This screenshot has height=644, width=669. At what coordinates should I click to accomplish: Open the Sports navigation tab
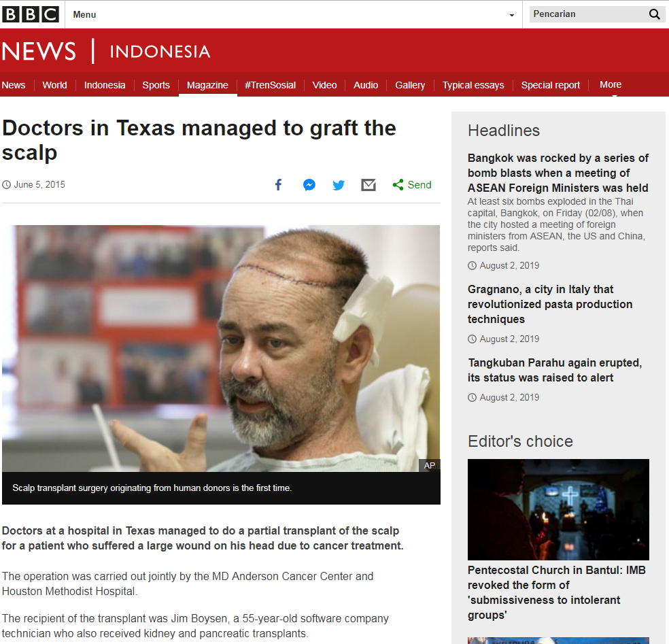[156, 85]
